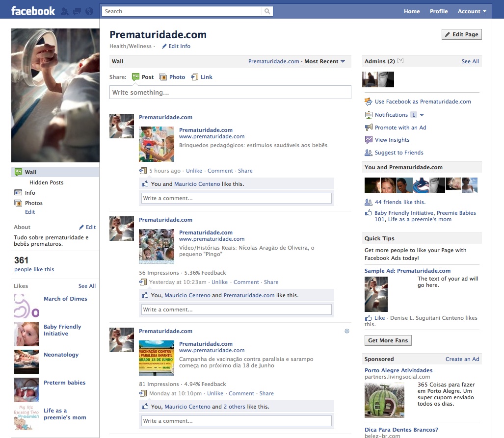The image size is (504, 438).
Task: Open Baby Friendly Initiative in Likes list
Action: click(x=62, y=330)
